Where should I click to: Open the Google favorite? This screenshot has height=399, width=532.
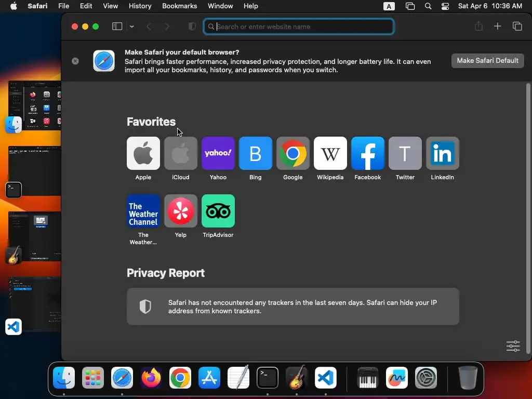pyautogui.click(x=293, y=153)
